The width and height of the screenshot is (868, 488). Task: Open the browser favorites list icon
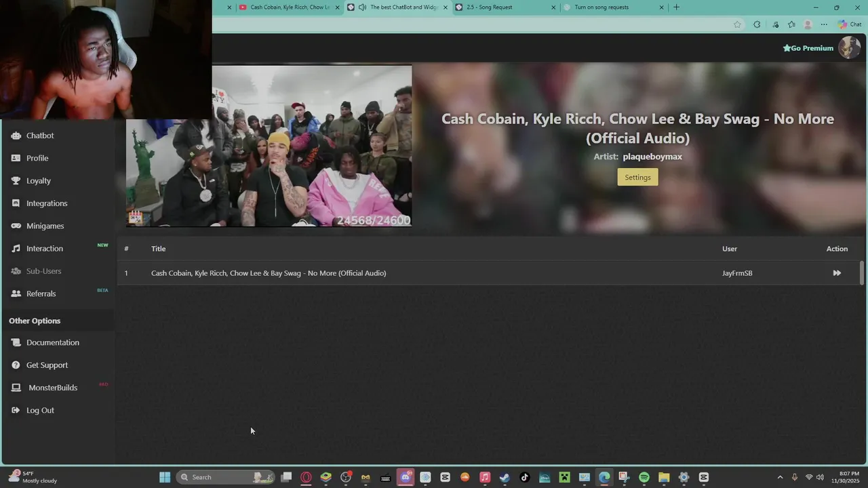(791, 24)
